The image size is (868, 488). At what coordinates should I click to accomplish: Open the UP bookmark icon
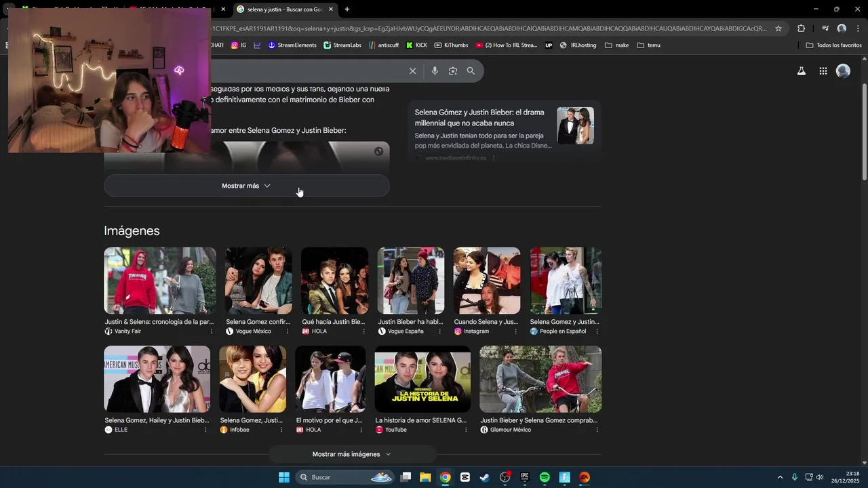coord(549,45)
